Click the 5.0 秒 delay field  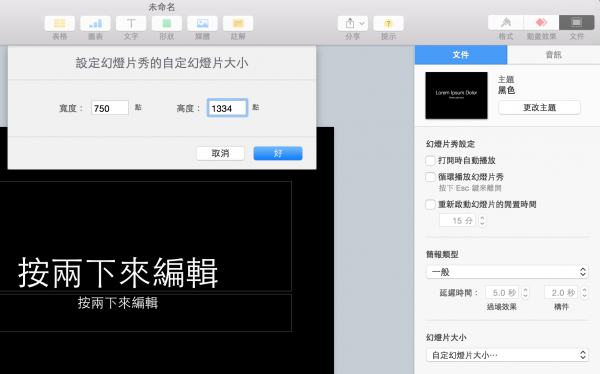(x=502, y=293)
